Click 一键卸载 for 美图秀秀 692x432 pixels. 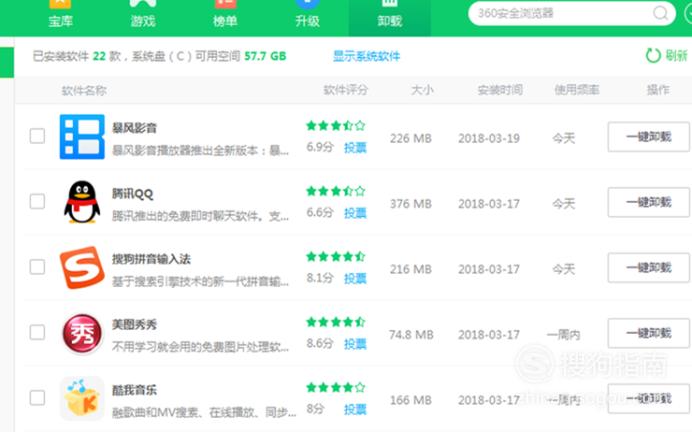coord(648,333)
